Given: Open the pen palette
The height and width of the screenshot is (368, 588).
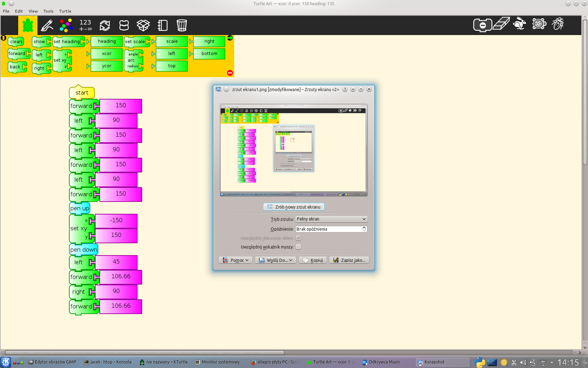Looking at the screenshot, I should [47, 25].
